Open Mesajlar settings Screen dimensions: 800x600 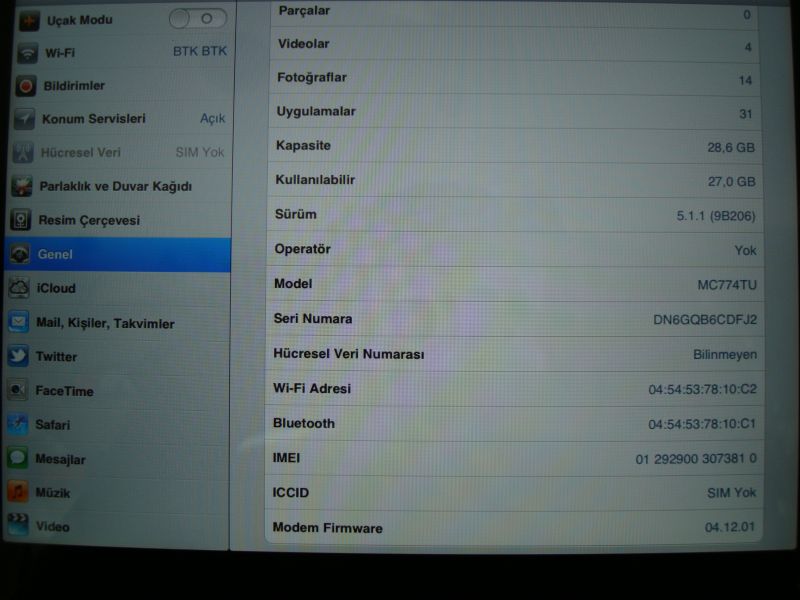pyautogui.click(x=116, y=458)
